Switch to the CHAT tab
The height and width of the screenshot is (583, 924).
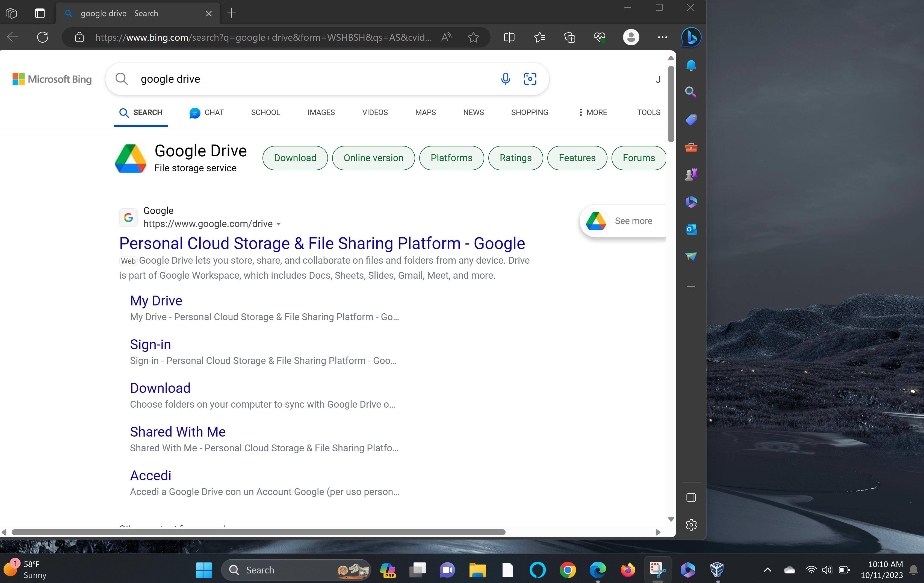click(206, 112)
